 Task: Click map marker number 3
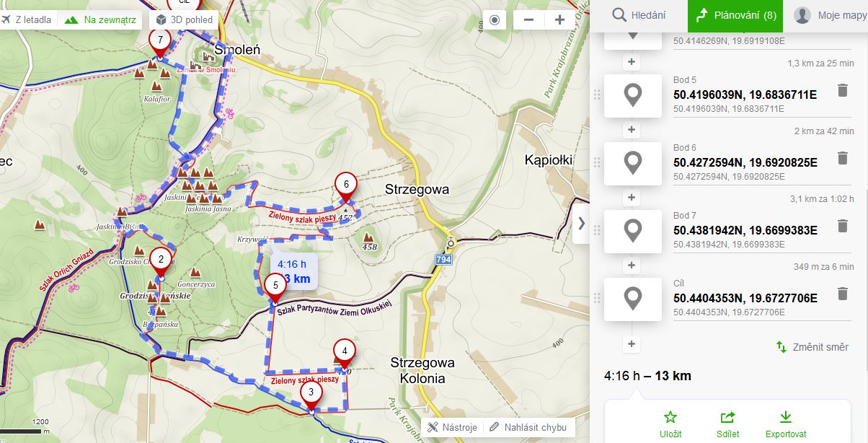(x=311, y=394)
